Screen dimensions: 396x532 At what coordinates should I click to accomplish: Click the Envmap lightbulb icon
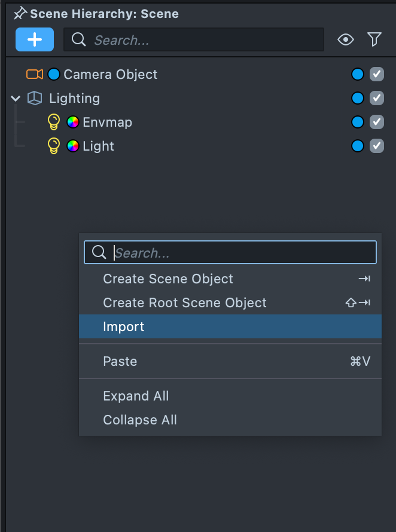point(54,122)
